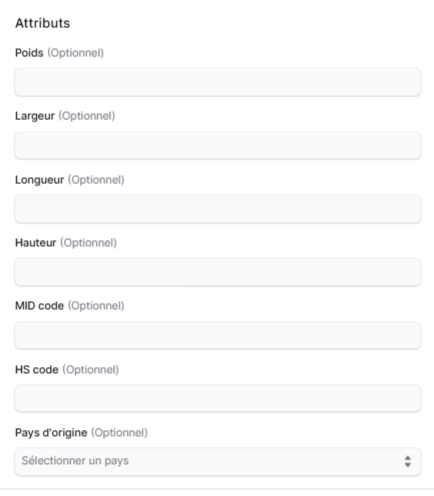Screen dimensions: 434x496
Task: Click the Hauteur label
Action: tap(36, 242)
